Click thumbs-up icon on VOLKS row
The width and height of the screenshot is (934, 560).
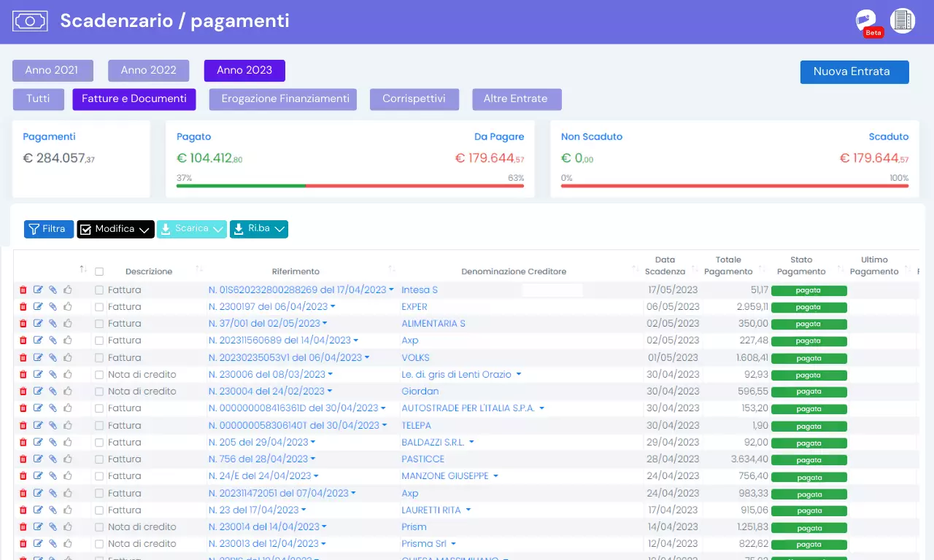[68, 357]
